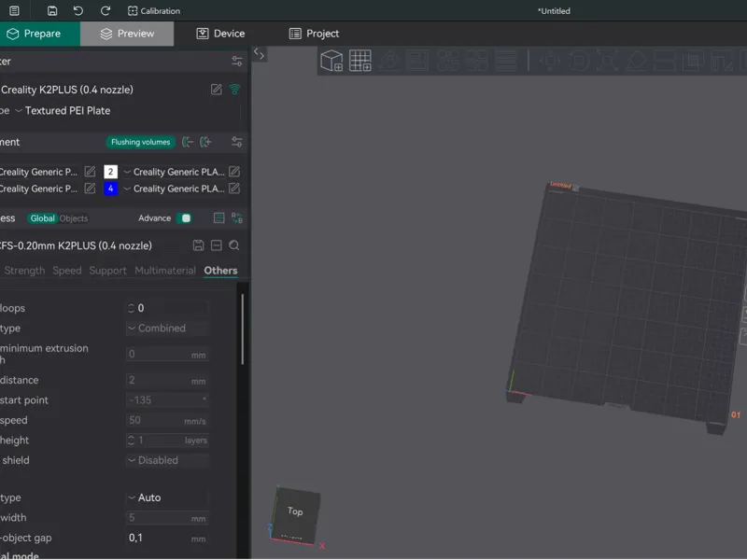This screenshot has height=560, width=747.
Task: Open printer section settings icon
Action: (x=237, y=61)
